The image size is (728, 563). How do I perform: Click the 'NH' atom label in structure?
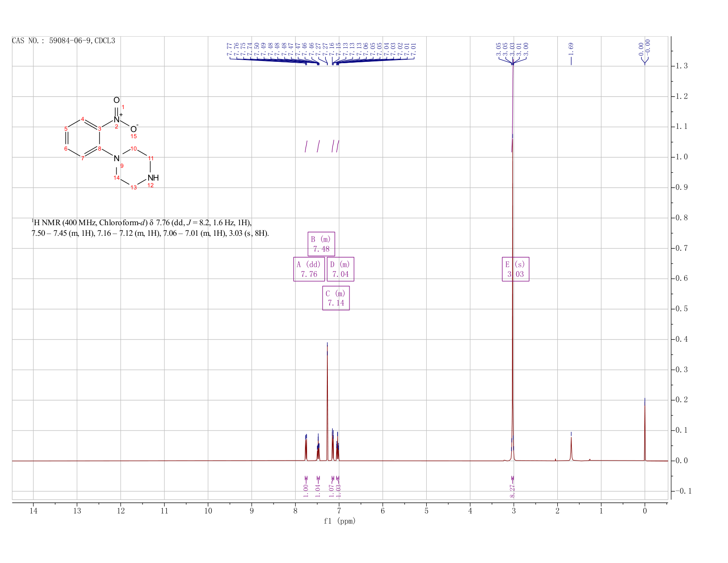point(153,178)
